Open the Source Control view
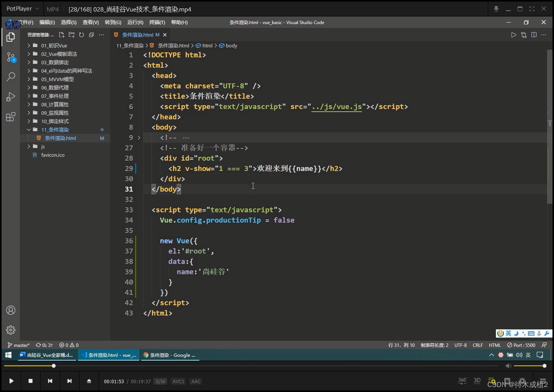 [x=11, y=58]
